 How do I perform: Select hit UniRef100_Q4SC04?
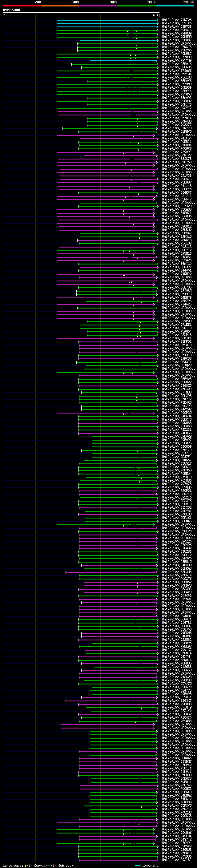coord(176,836)
